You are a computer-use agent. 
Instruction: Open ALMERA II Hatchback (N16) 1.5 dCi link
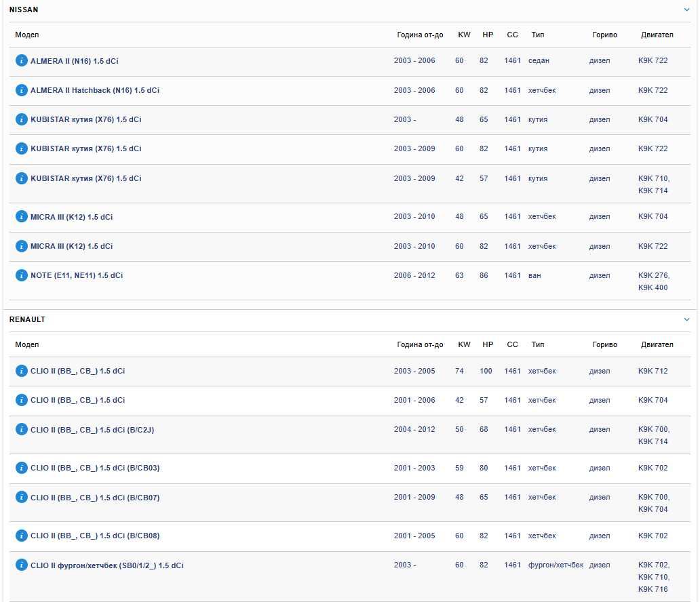click(95, 90)
